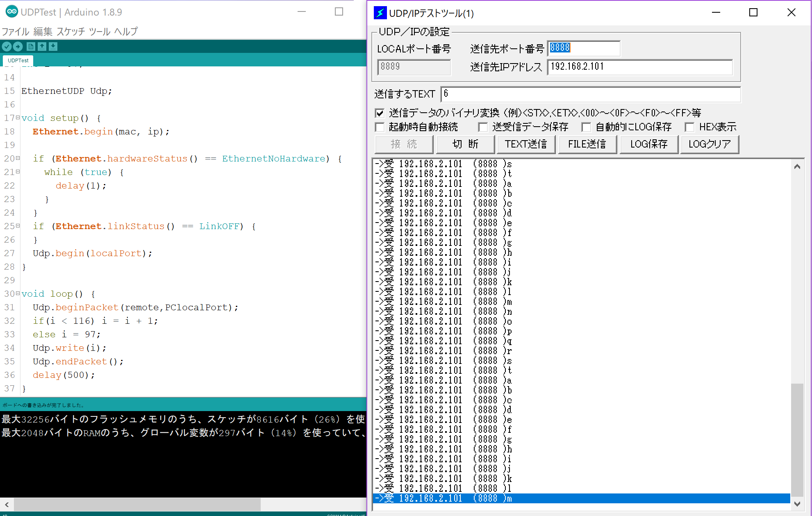812x516 pixels.
Task: Click the Verify checkmark icon
Action: pos(7,47)
